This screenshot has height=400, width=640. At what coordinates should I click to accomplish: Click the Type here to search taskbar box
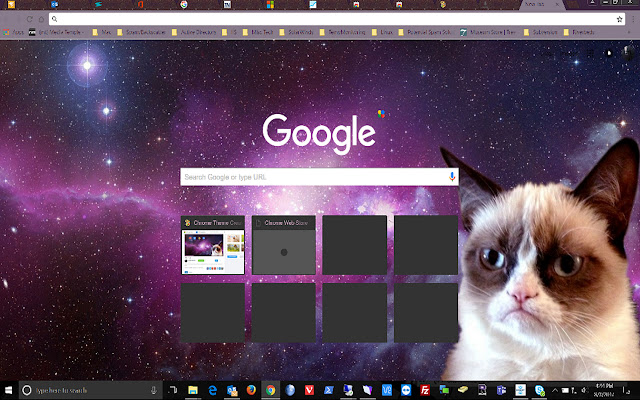[91, 391]
